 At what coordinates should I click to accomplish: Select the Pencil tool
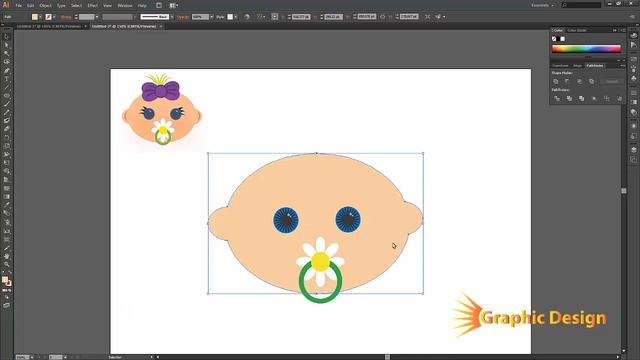tap(7, 112)
